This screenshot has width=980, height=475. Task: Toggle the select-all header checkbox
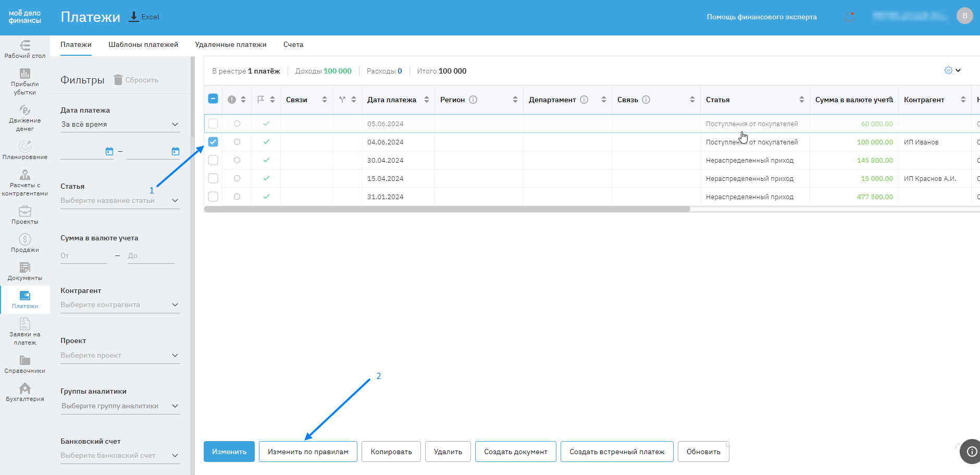pos(213,99)
